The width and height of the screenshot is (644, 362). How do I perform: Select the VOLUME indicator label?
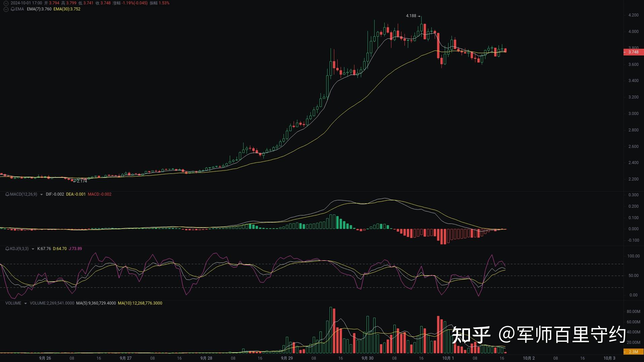13,303
